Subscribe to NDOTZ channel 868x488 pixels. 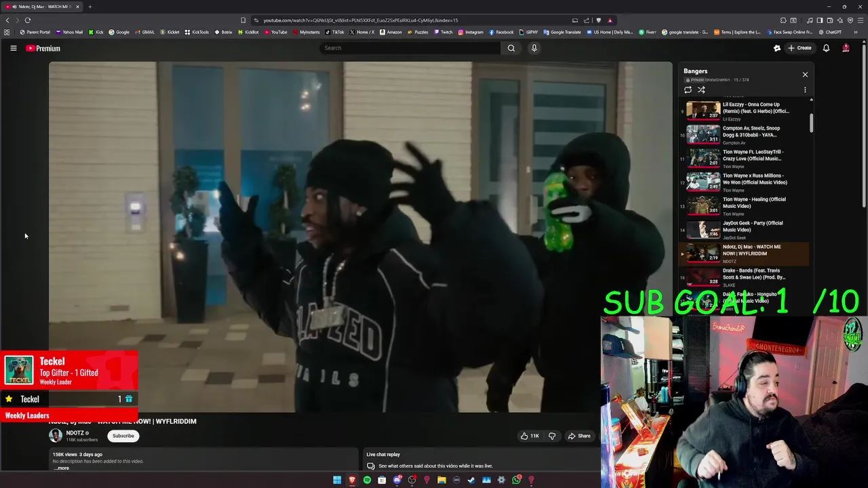click(123, 436)
